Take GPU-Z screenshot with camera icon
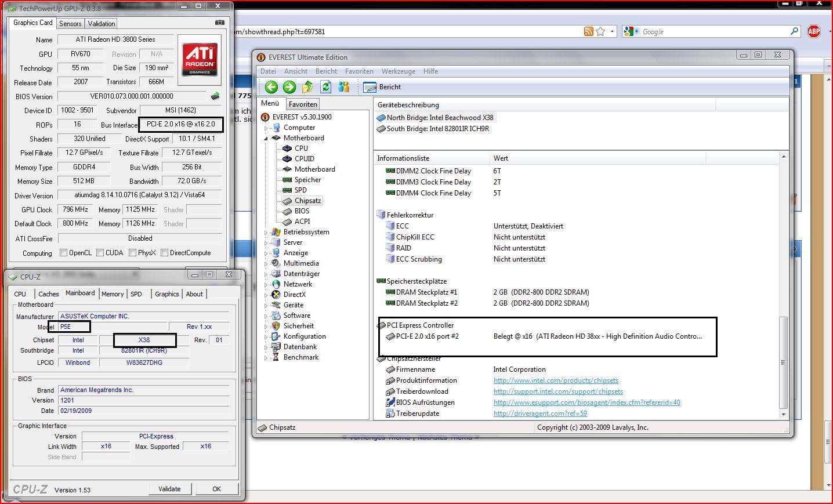This screenshot has width=833, height=504. click(x=220, y=23)
